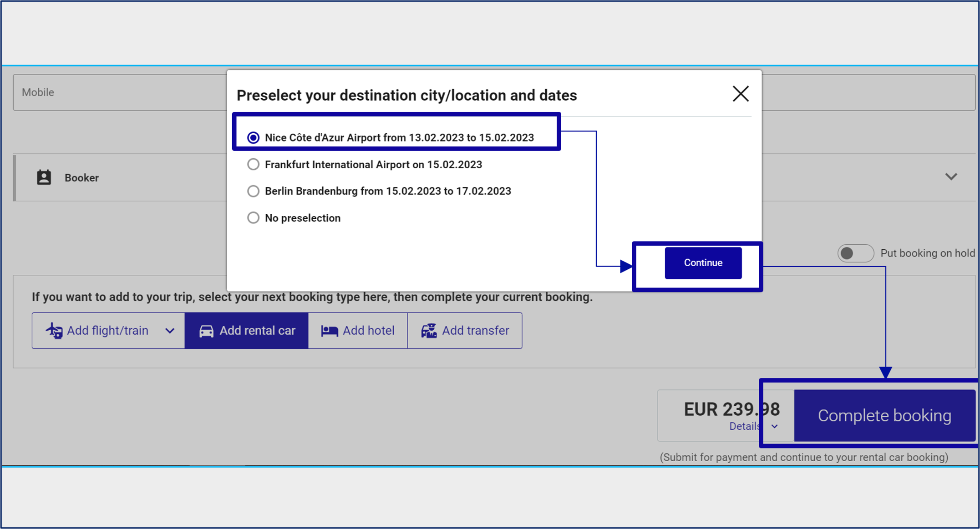Click the Continue button in dialog
Screen dimensions: 980x529
tap(703, 263)
